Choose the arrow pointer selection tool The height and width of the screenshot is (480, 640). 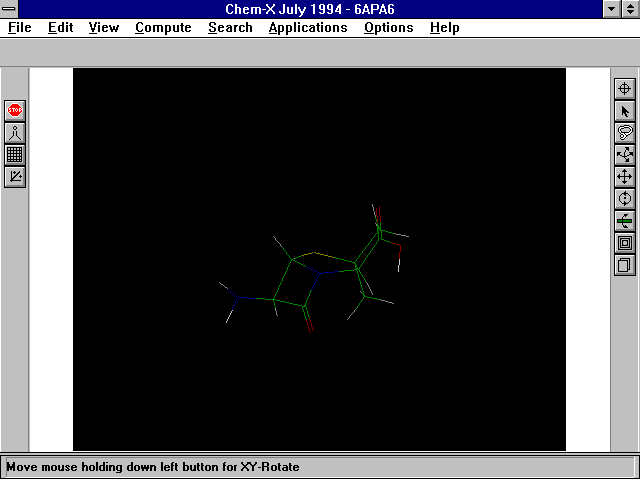point(625,111)
